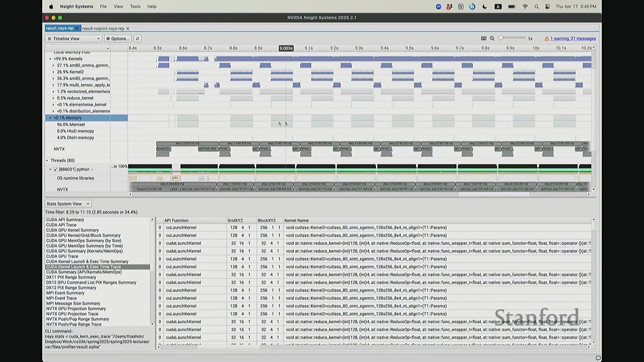Open the Tools menu

pyautogui.click(x=135, y=6)
